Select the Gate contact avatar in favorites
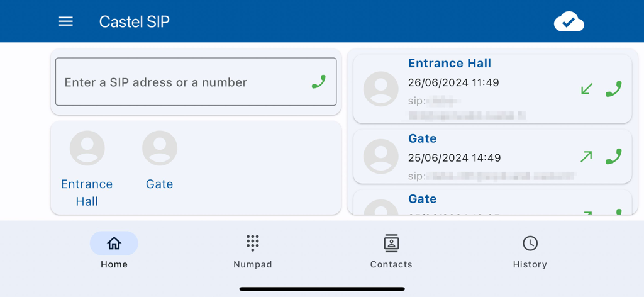 click(x=160, y=148)
